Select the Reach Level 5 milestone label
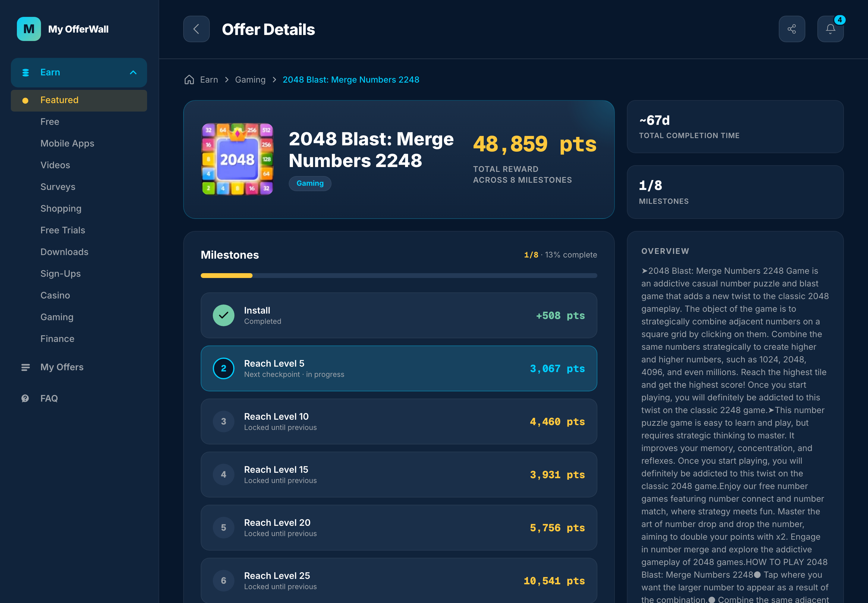The height and width of the screenshot is (603, 868). tap(274, 364)
